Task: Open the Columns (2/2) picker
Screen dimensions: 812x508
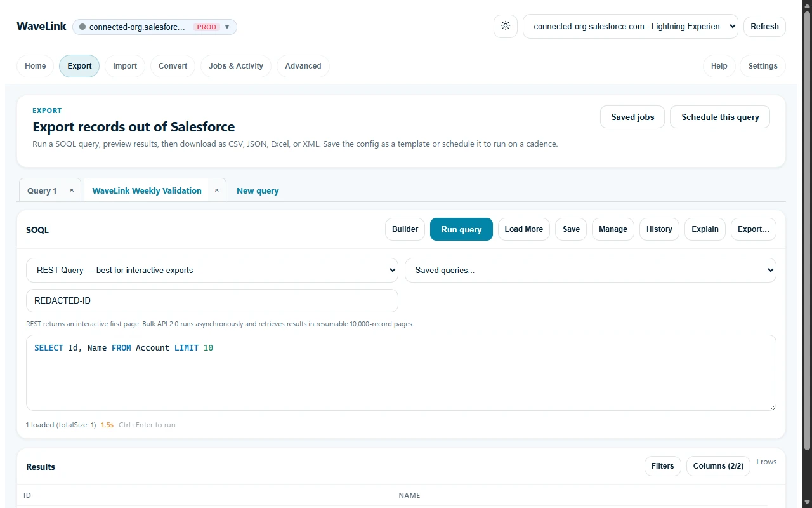Action: coord(718,466)
